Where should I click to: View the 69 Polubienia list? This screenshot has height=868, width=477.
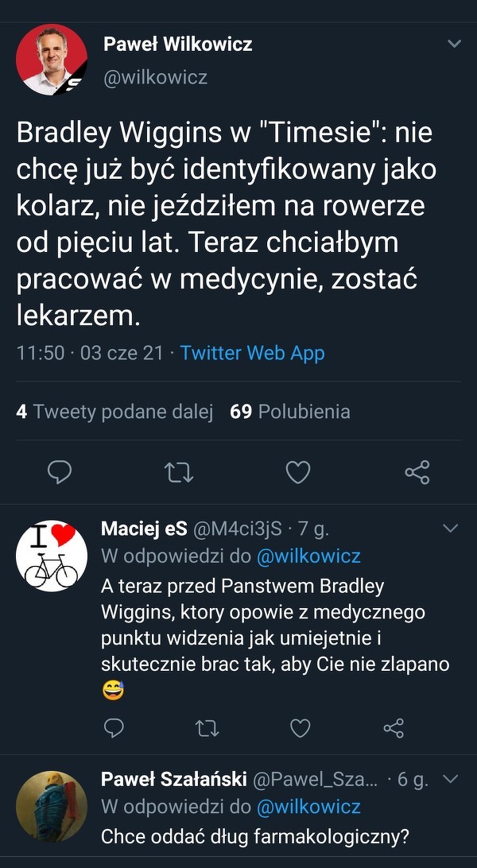[289, 412]
